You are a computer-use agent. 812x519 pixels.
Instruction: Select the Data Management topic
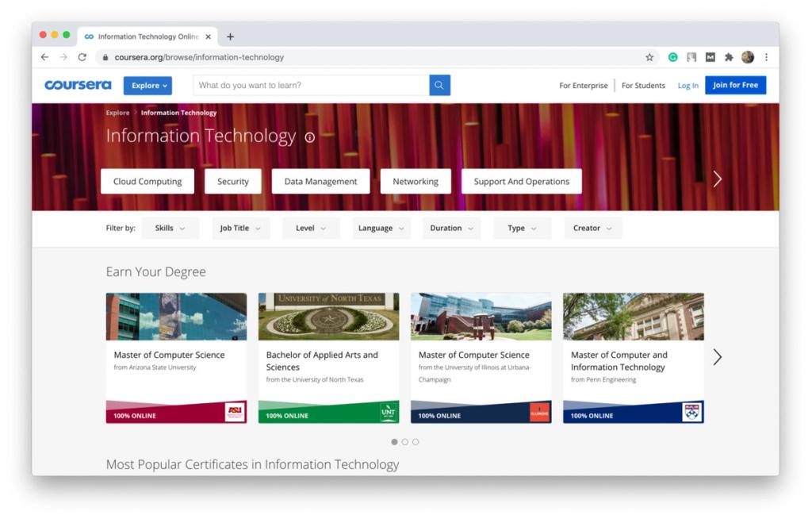coord(320,182)
